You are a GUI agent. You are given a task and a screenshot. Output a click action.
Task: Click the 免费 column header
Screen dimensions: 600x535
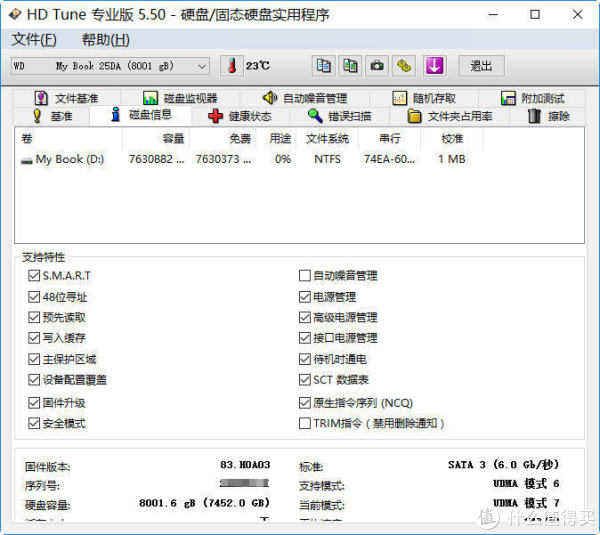point(223,138)
